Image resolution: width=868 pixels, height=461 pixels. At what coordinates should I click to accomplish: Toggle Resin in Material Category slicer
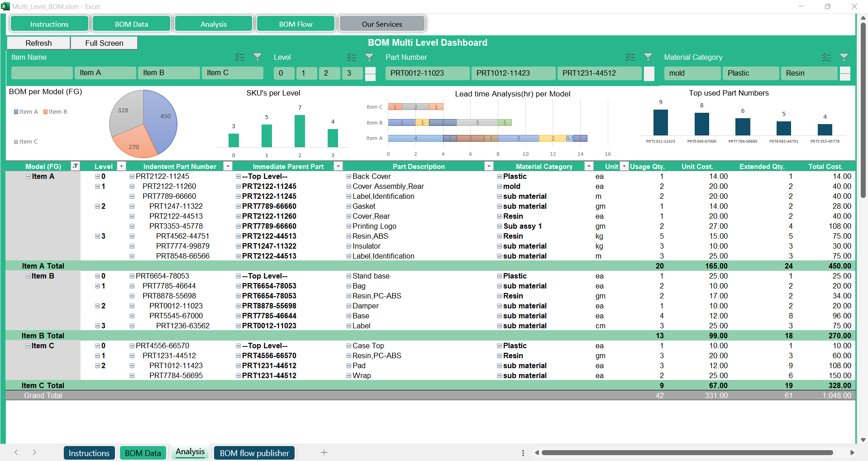[x=809, y=73]
